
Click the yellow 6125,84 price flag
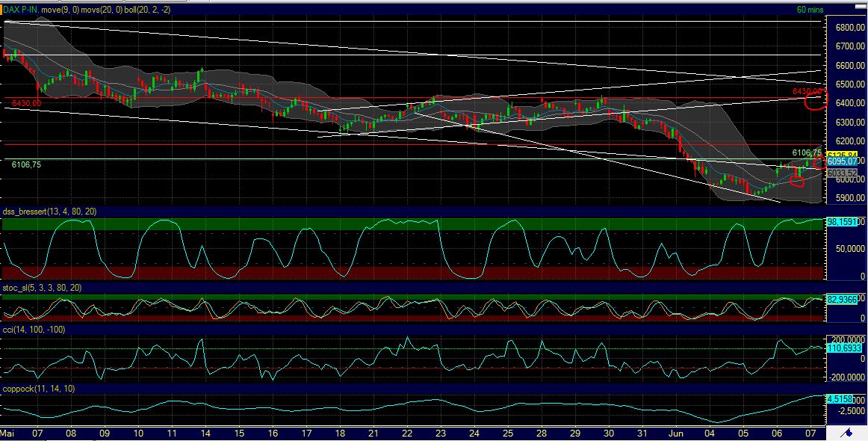(x=840, y=153)
